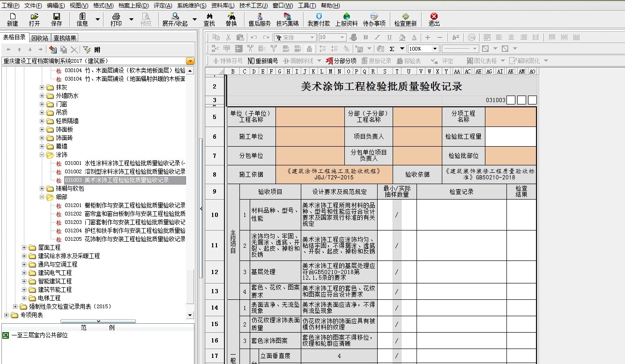Run 检查更新 to check for updates
625x364 pixels.
click(x=405, y=19)
